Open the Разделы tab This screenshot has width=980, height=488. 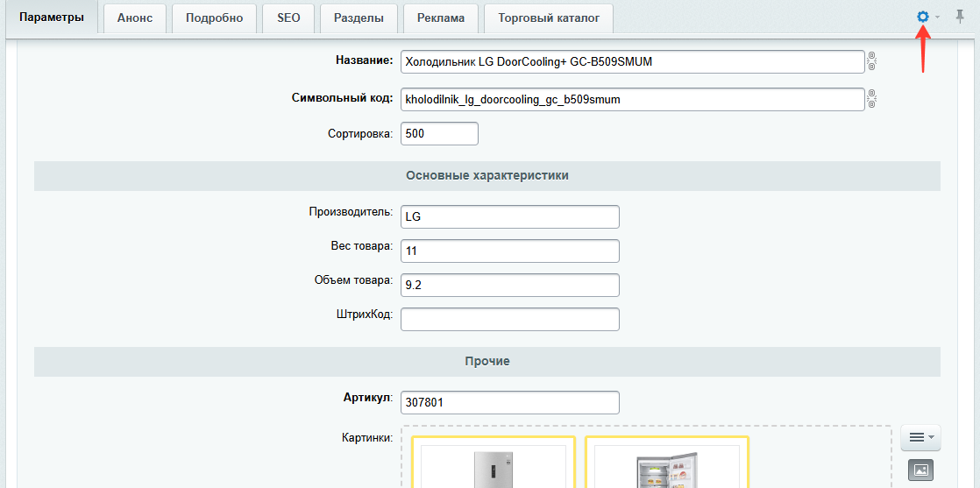click(359, 18)
